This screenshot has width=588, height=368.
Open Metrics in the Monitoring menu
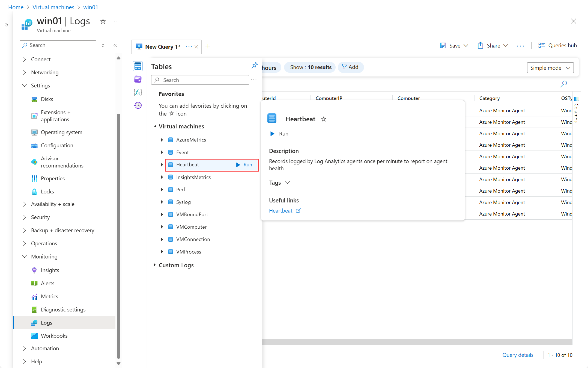tap(49, 296)
